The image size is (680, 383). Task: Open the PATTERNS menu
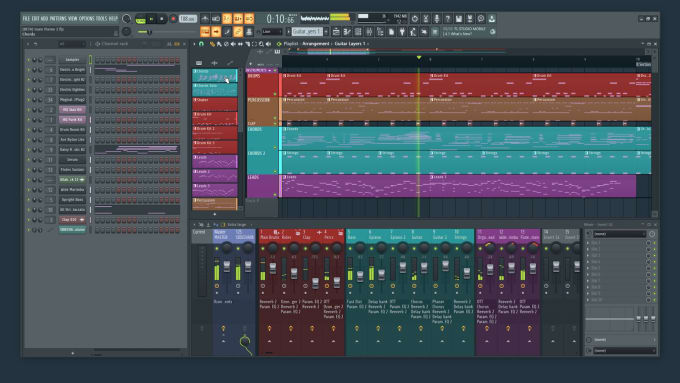click(58, 19)
